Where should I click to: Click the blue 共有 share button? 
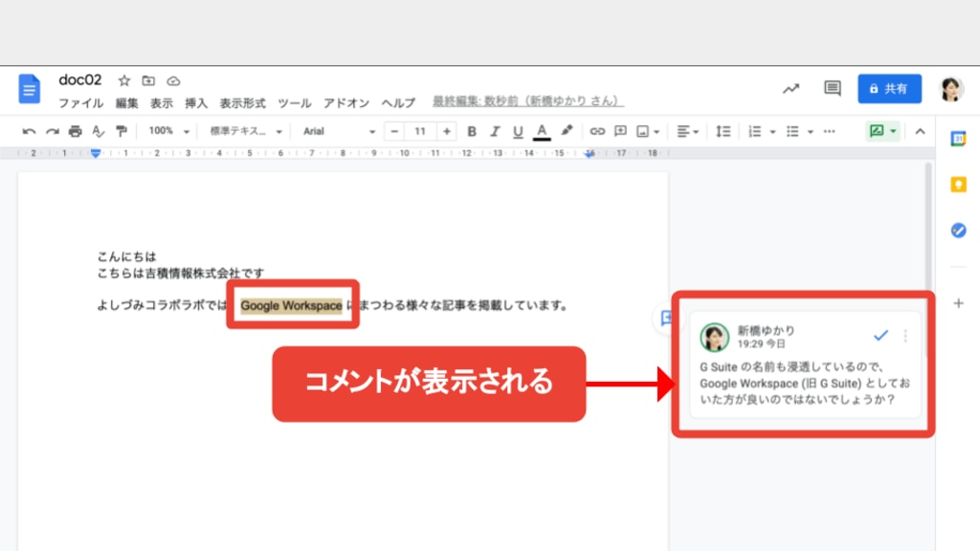coord(889,89)
